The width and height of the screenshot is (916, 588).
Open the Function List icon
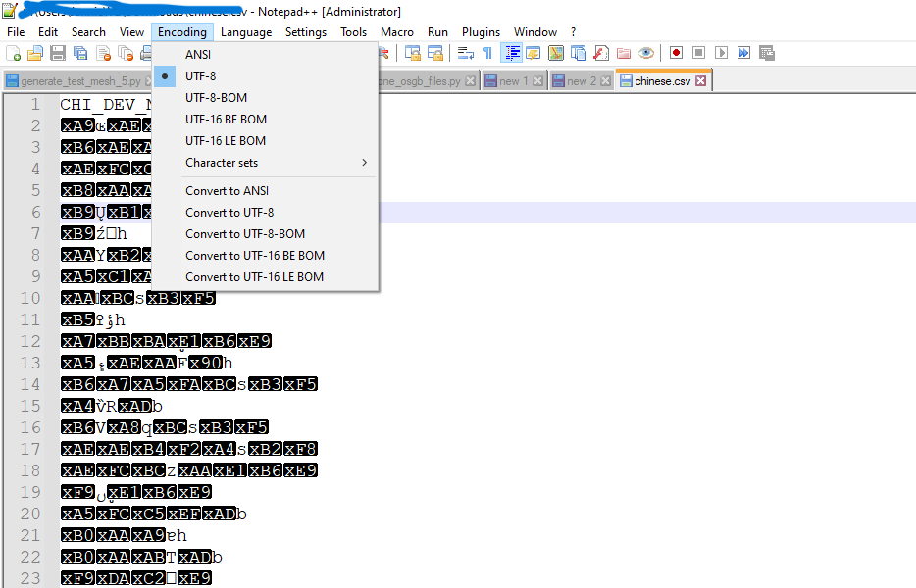pos(601,53)
